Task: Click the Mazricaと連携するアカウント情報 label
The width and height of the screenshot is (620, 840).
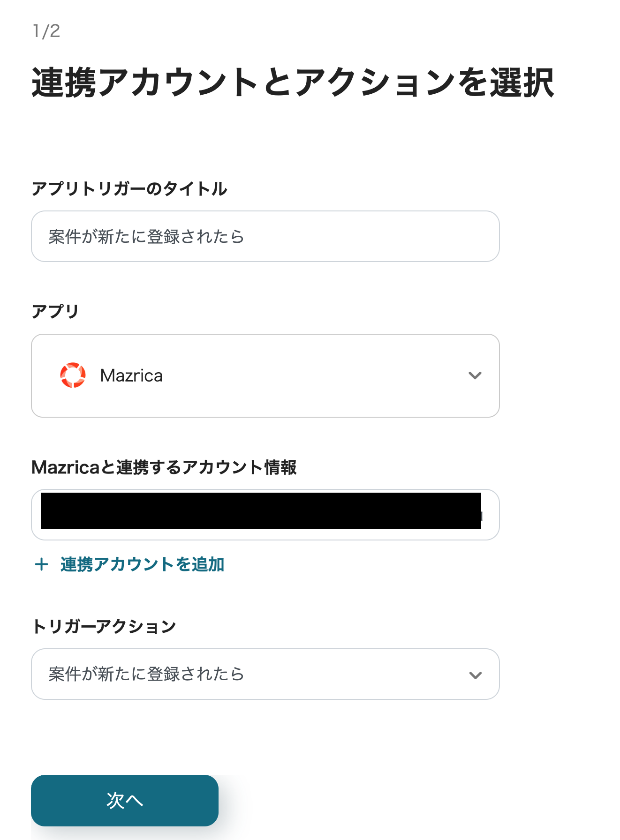Action: click(165, 467)
